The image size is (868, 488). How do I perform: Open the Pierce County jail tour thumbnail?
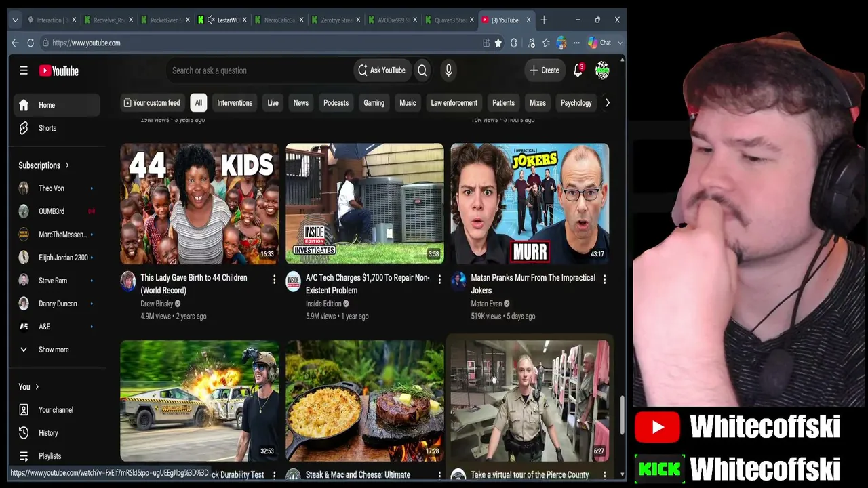[530, 401]
